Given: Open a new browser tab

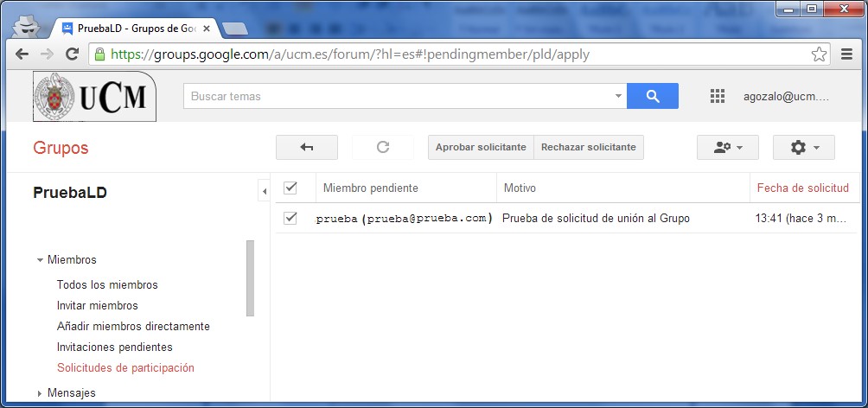Looking at the screenshot, I should (234, 29).
